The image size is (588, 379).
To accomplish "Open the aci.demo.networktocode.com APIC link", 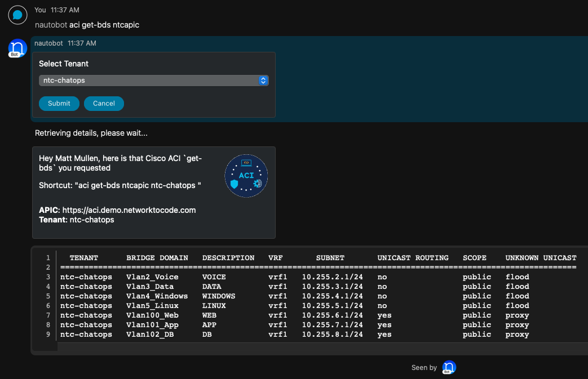I will click(129, 210).
